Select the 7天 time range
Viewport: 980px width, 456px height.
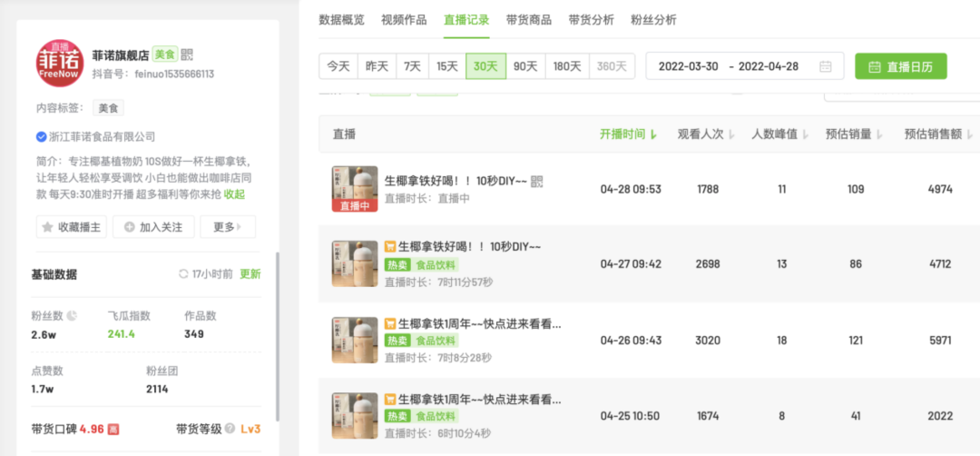click(412, 66)
